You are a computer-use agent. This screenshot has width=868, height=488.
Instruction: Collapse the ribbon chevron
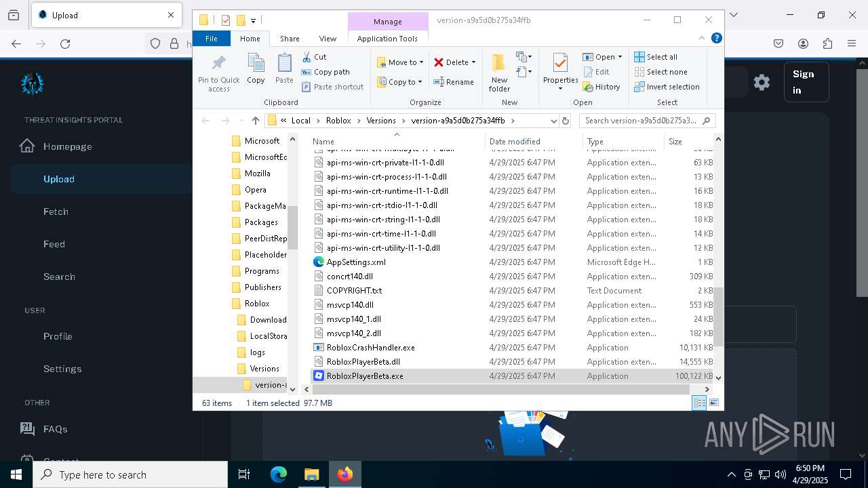(x=702, y=39)
